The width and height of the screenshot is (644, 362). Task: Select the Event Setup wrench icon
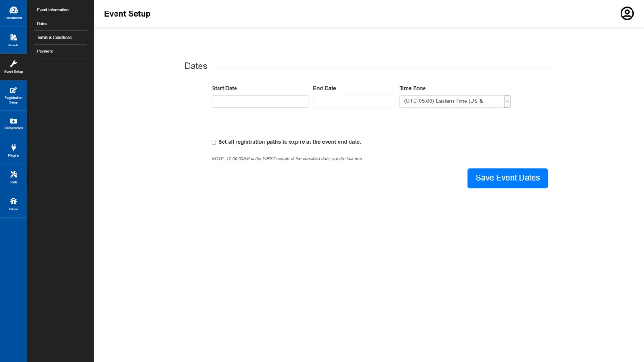[13, 64]
